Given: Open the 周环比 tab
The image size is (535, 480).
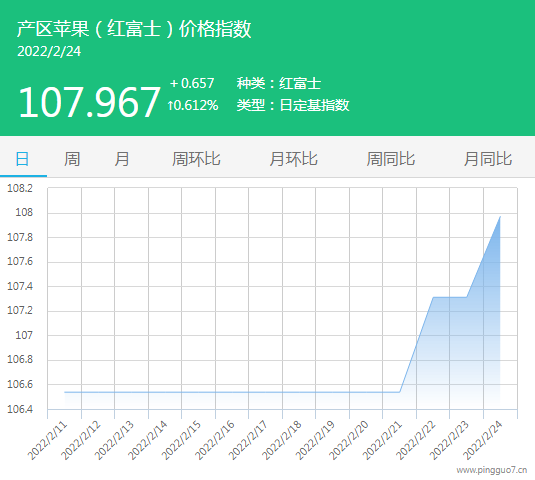Looking at the screenshot, I should pyautogui.click(x=196, y=159).
